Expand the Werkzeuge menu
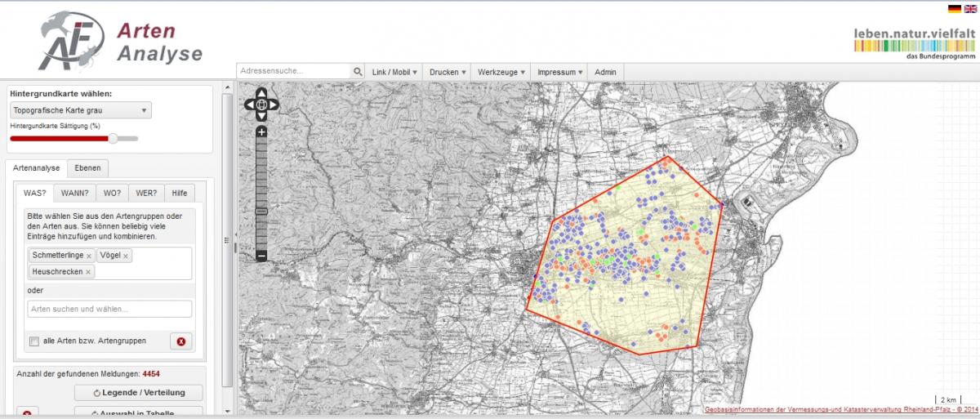This screenshot has width=980, height=419. tap(500, 72)
